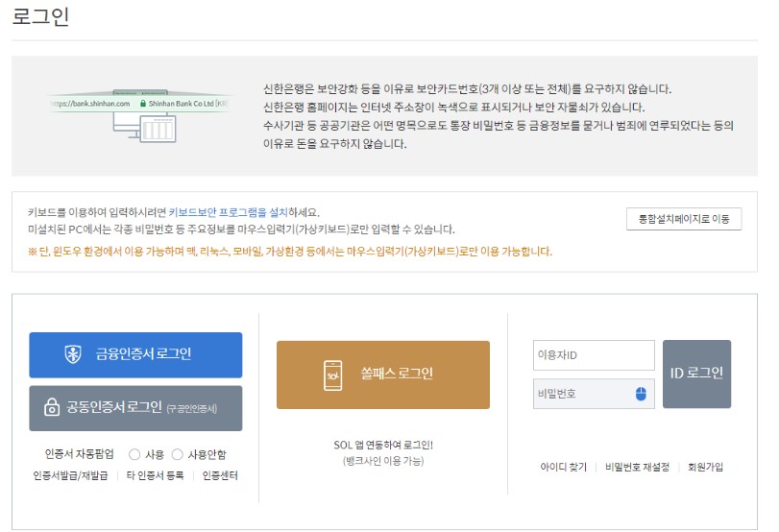
Task: Log in with 금융인증서 로그인 button
Action: click(x=135, y=354)
